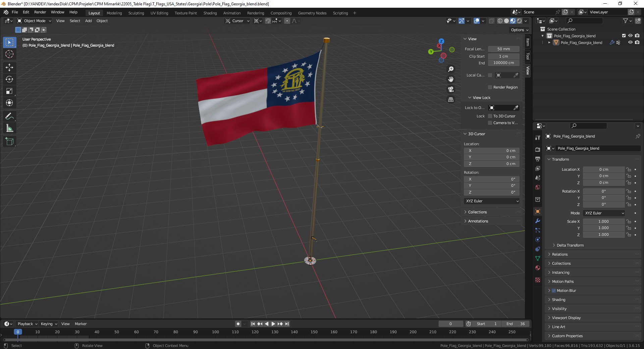Open the Physics properties tab icon
Screen dimensions: 644x349
(x=538, y=240)
